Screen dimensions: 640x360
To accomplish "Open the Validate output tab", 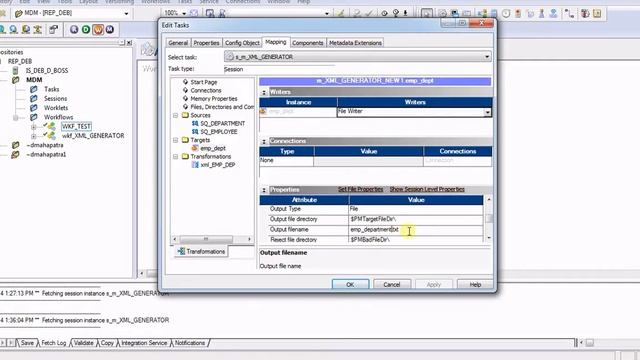I will [x=84, y=343].
